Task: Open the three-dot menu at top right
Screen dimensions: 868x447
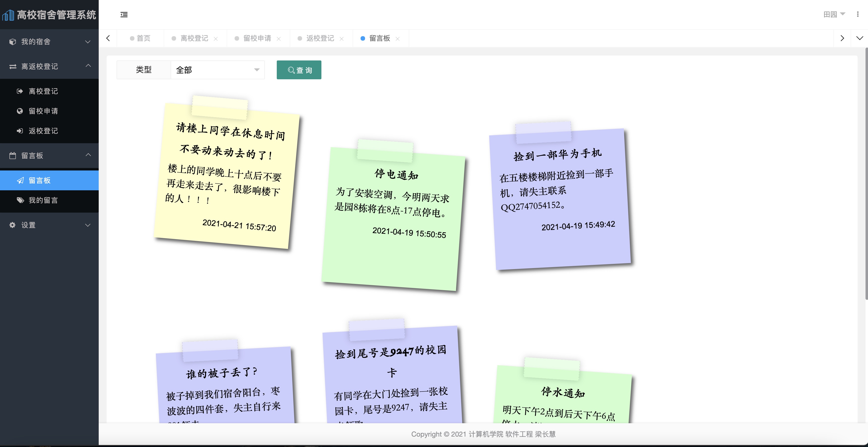Action: click(858, 14)
